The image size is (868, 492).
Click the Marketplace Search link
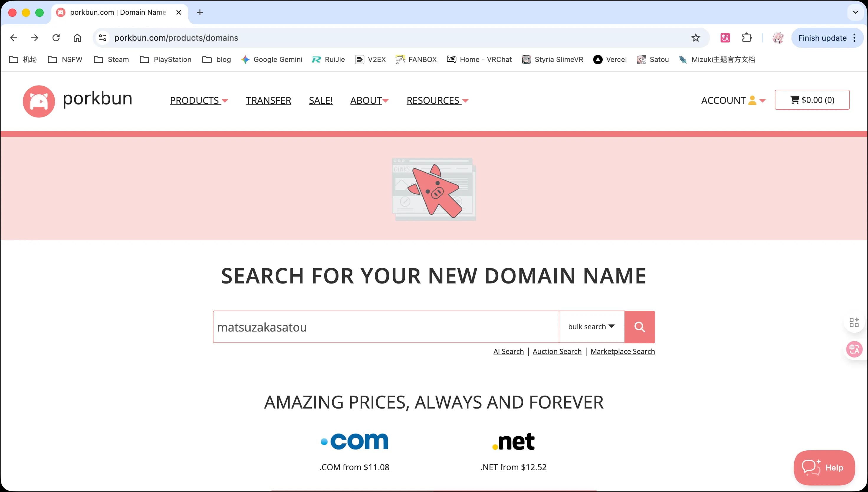tap(622, 351)
